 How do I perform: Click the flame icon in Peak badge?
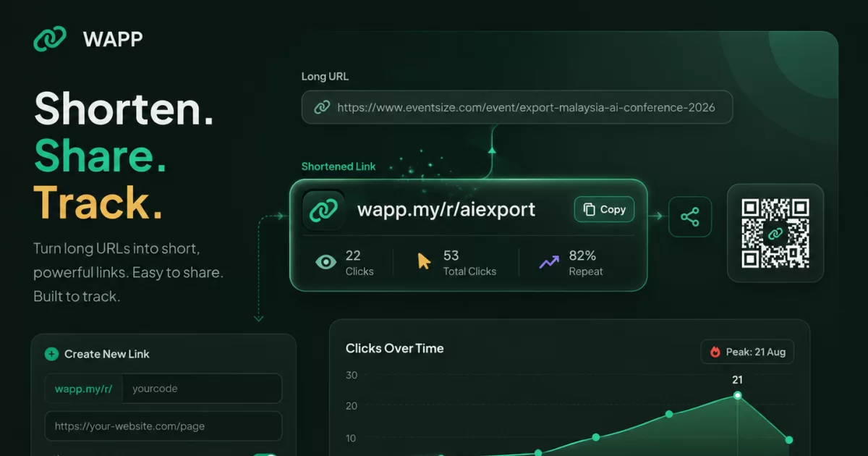click(x=715, y=352)
